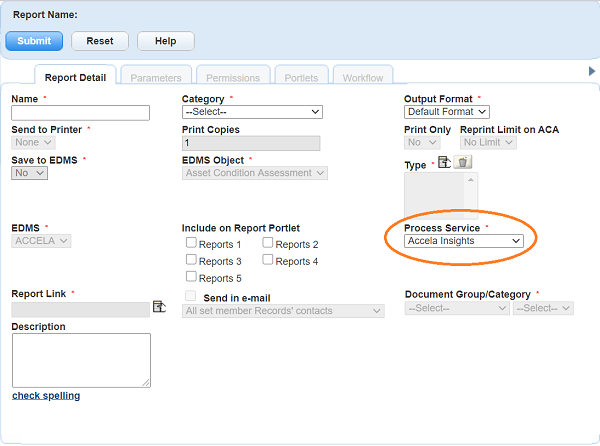Click the Reset button

(x=100, y=41)
